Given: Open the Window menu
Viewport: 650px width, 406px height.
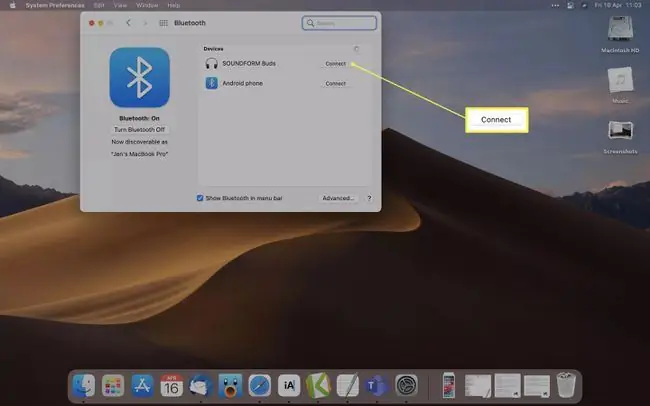Looking at the screenshot, I should point(147,5).
